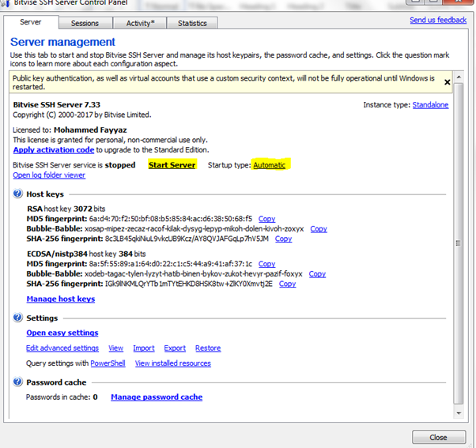Click View installed resources
Viewport: 476px width, 448px height.
click(172, 363)
